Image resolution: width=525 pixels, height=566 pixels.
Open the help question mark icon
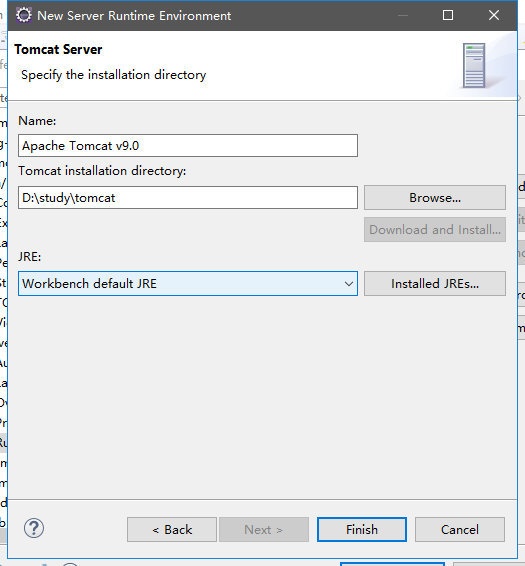click(34, 528)
